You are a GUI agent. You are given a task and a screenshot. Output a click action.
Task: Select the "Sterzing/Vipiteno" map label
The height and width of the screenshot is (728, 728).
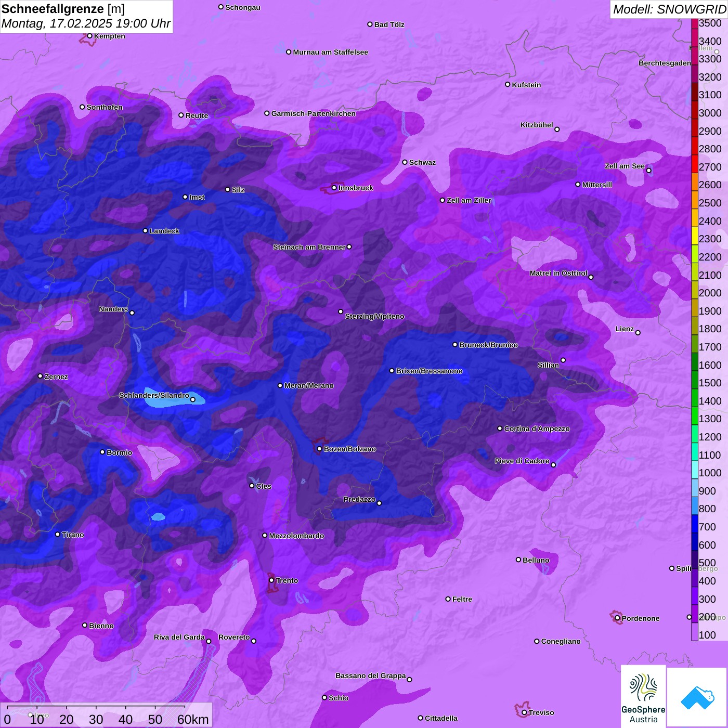(x=374, y=316)
